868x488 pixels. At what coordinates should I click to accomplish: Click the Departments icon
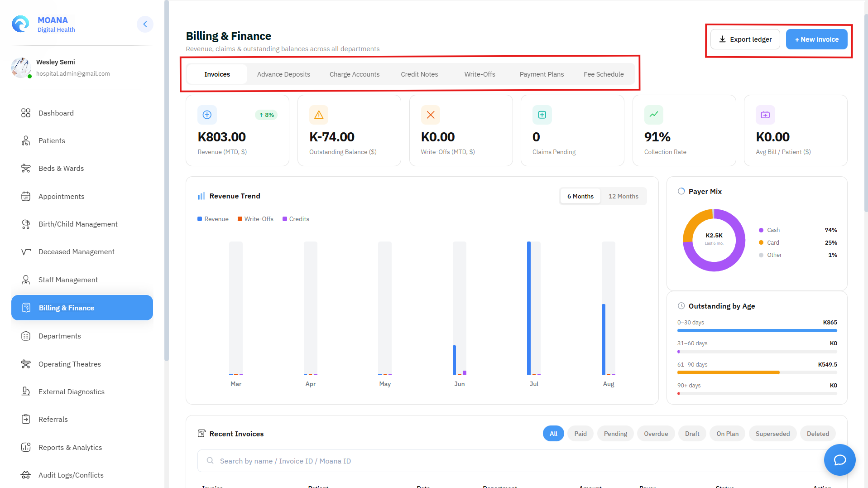click(x=26, y=336)
